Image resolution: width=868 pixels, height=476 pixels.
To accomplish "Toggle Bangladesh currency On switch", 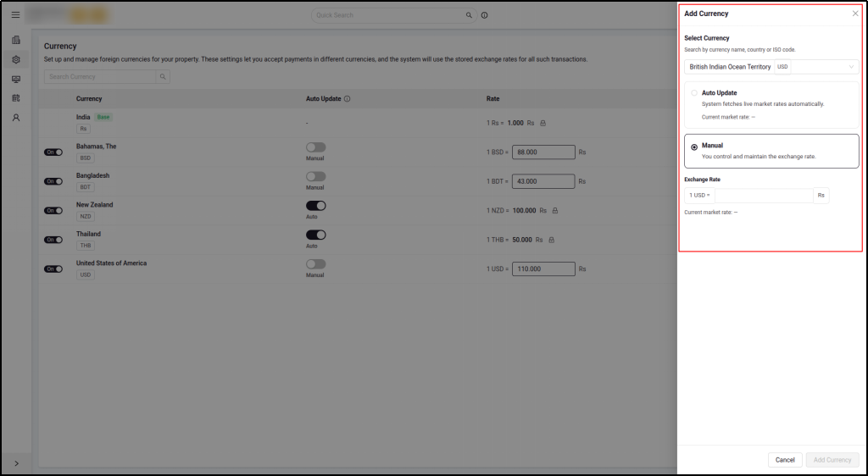I will click(53, 181).
